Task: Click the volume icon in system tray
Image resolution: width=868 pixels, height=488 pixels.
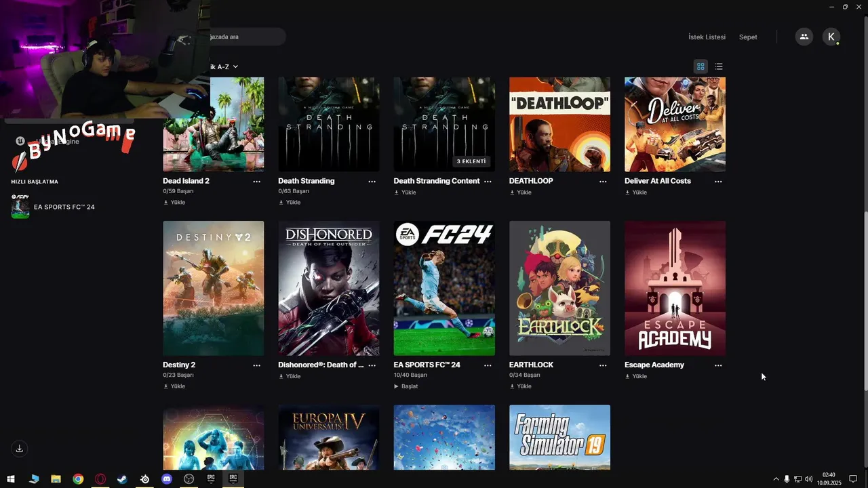Action: pyautogui.click(x=808, y=479)
